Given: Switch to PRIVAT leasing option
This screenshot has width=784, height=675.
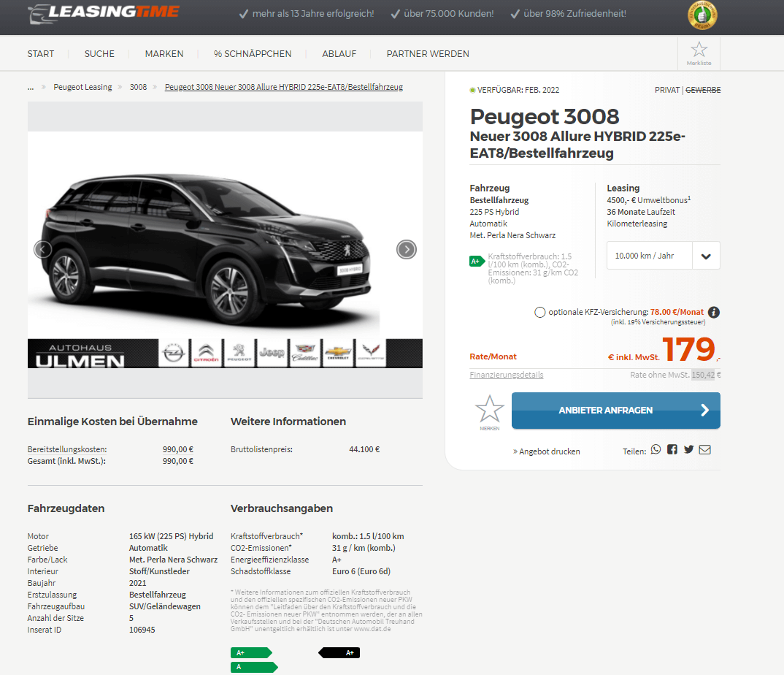Looking at the screenshot, I should pyautogui.click(x=667, y=90).
